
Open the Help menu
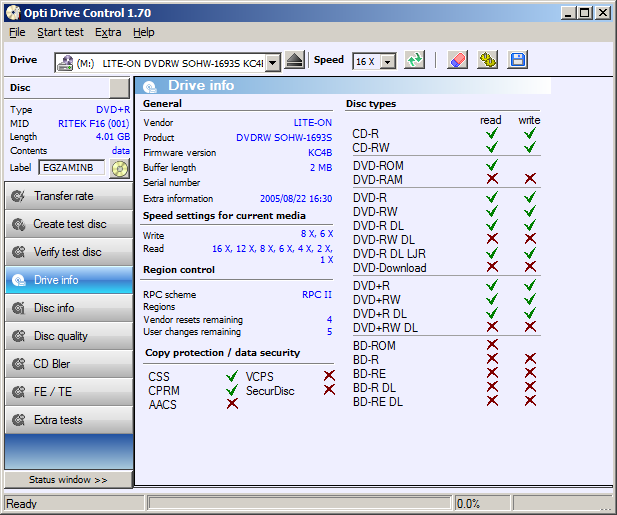pos(144,32)
